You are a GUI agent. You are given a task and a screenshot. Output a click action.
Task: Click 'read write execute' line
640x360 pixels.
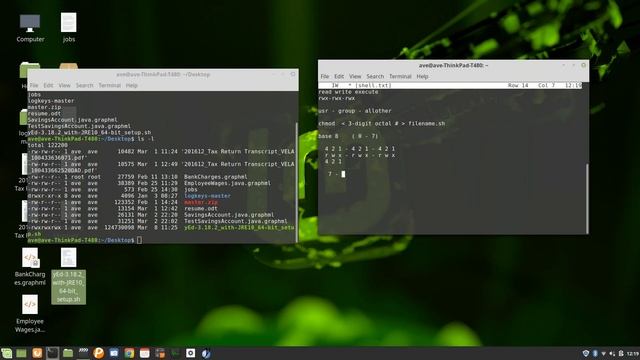348,92
